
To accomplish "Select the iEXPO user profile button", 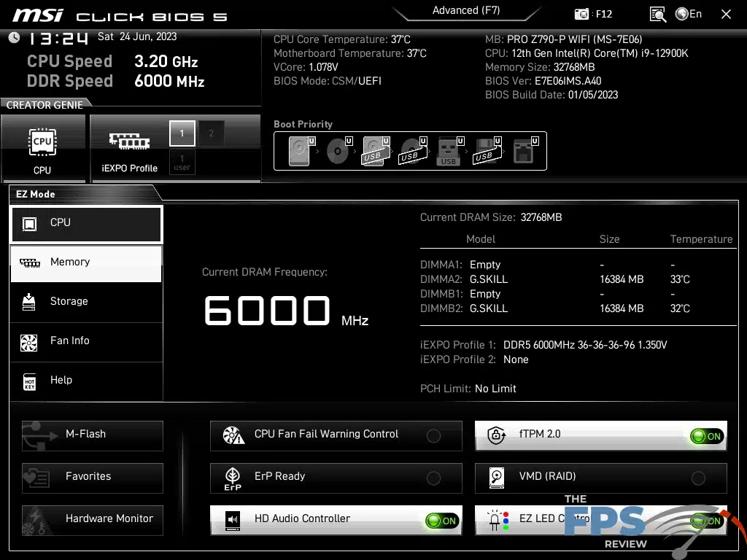I will pos(182,163).
